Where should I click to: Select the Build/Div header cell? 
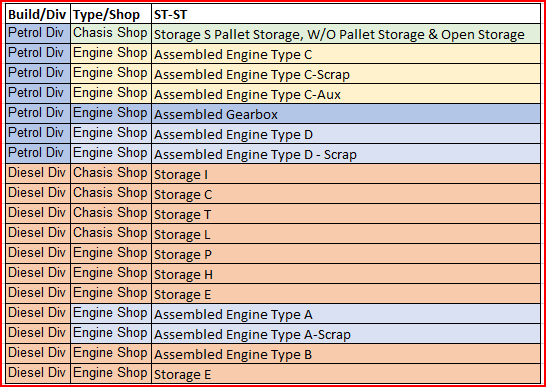[x=38, y=14]
